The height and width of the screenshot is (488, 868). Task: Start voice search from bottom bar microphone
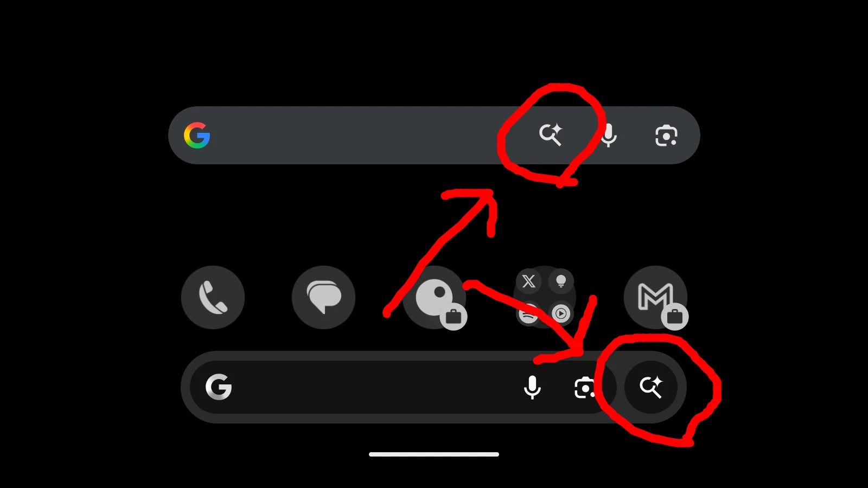pyautogui.click(x=532, y=387)
